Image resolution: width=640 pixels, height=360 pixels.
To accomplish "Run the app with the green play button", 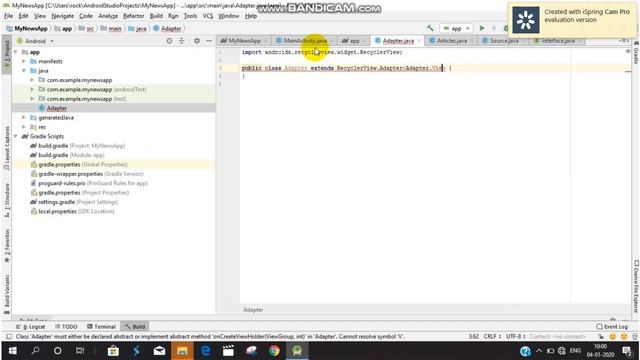I will point(482,28).
